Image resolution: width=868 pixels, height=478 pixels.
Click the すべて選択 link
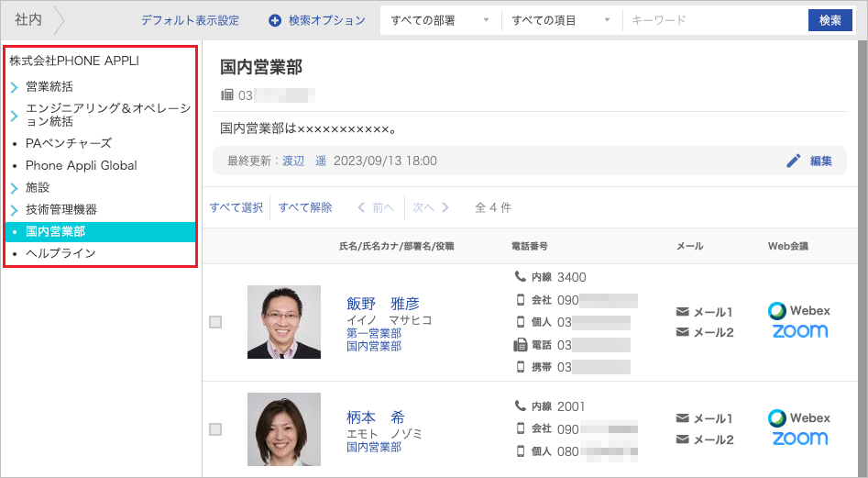pos(236,207)
